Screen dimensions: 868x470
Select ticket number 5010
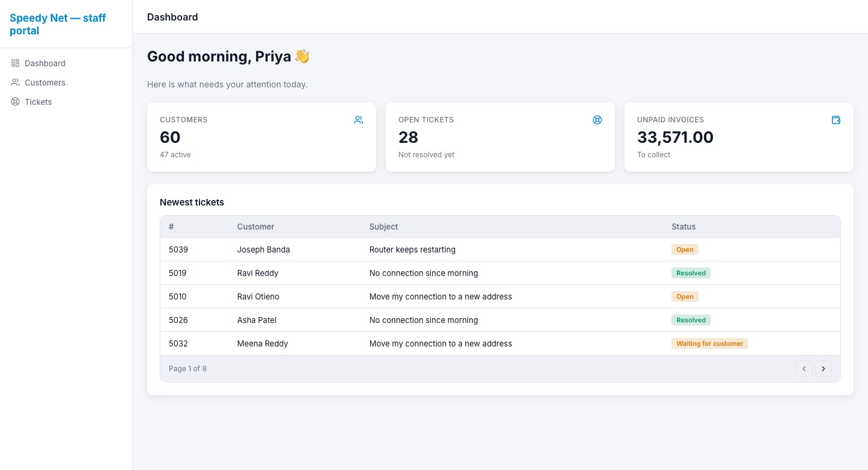178,296
